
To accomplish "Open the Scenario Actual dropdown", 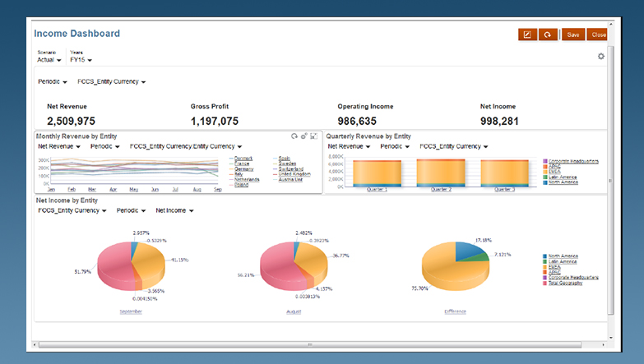I will point(49,60).
